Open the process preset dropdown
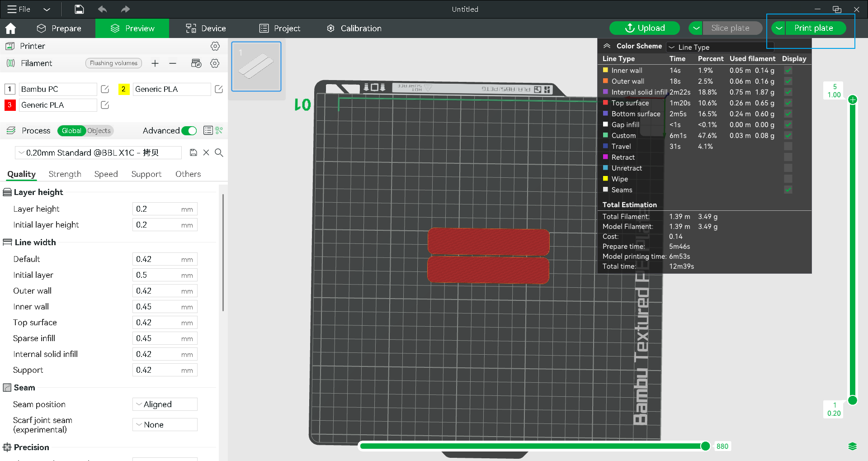This screenshot has width=868, height=461. click(x=98, y=152)
